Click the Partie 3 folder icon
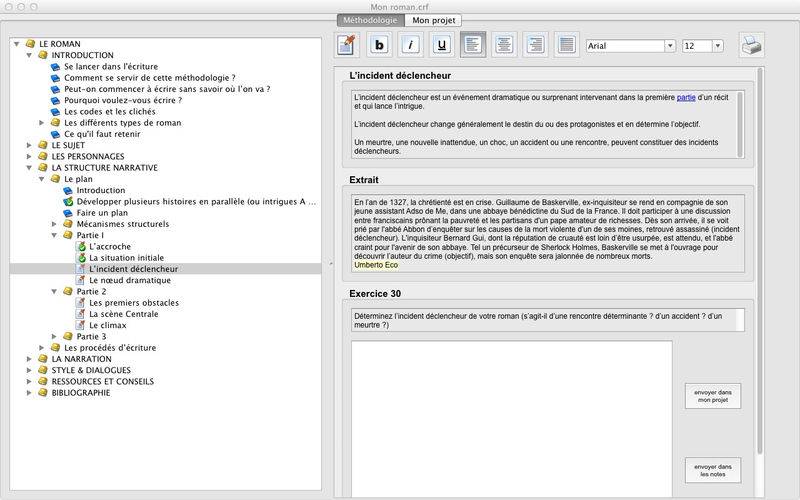This screenshot has width=800, height=500. coord(68,336)
